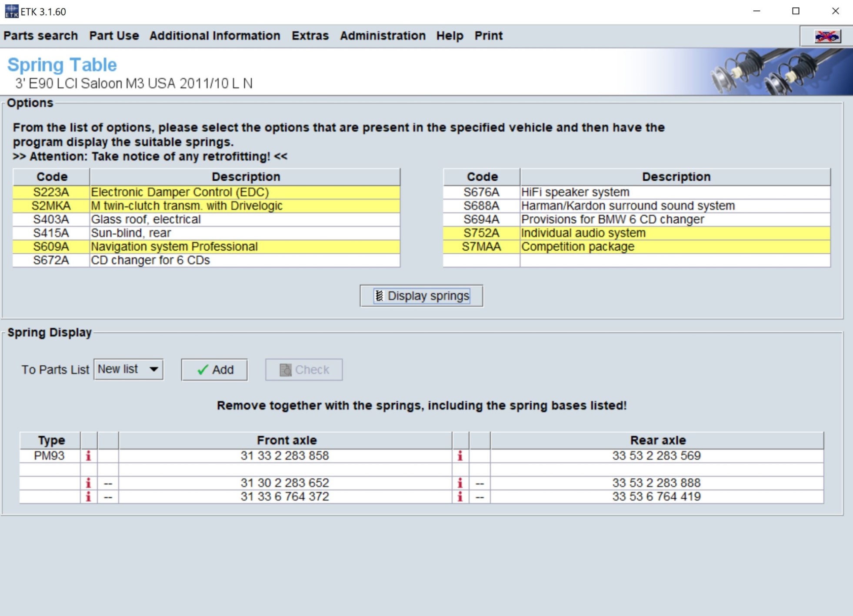The width and height of the screenshot is (853, 616).
Task: Click info icon for front 31 33 2 283 858
Action: coord(88,456)
